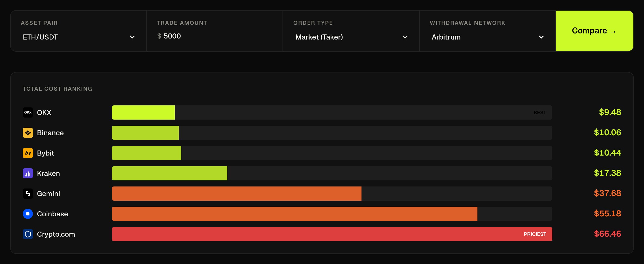This screenshot has width=644, height=264.
Task: Click the ASSET PAIR label
Action: point(39,23)
